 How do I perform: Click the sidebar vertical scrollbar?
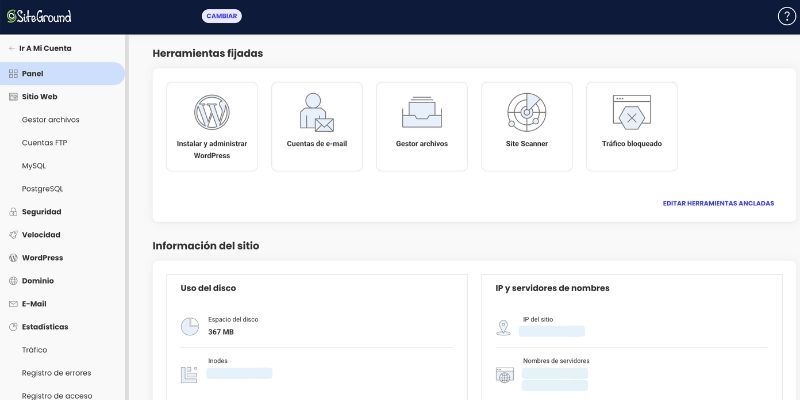click(x=127, y=217)
